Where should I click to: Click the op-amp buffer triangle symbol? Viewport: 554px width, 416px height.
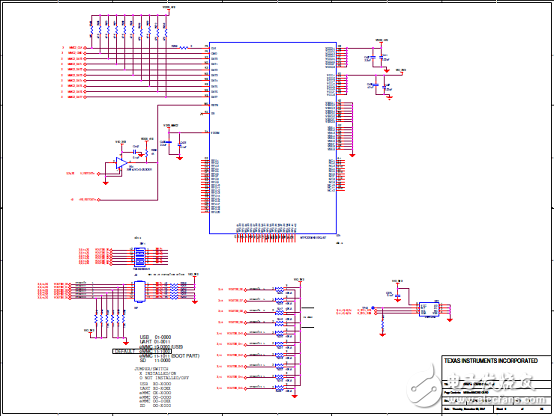121,163
